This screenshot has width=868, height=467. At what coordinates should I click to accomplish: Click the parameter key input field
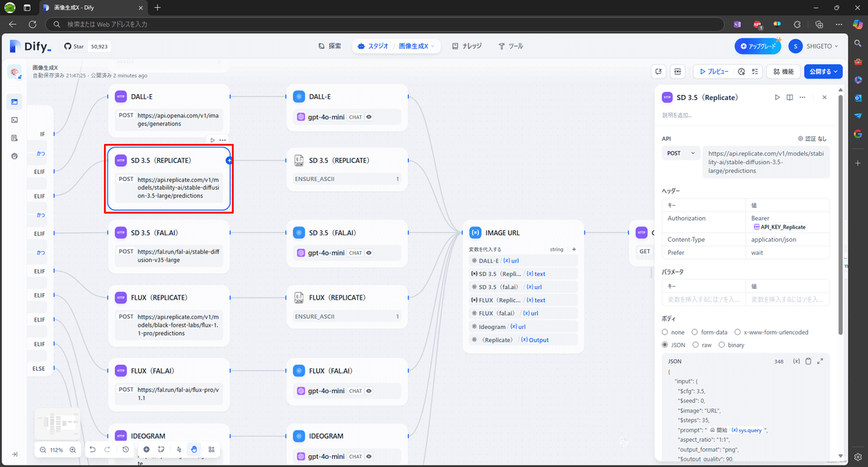703,299
